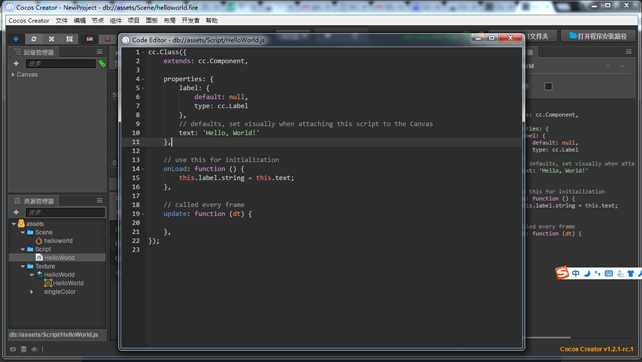Click the open project folder button at top right
Viewport: 642px width, 362px height.
point(539,36)
